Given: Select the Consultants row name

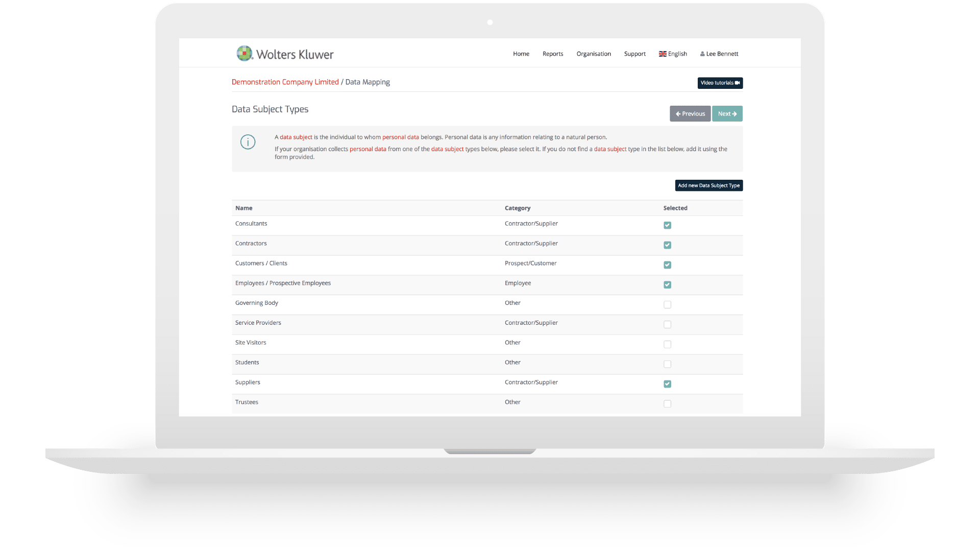Looking at the screenshot, I should click(251, 224).
